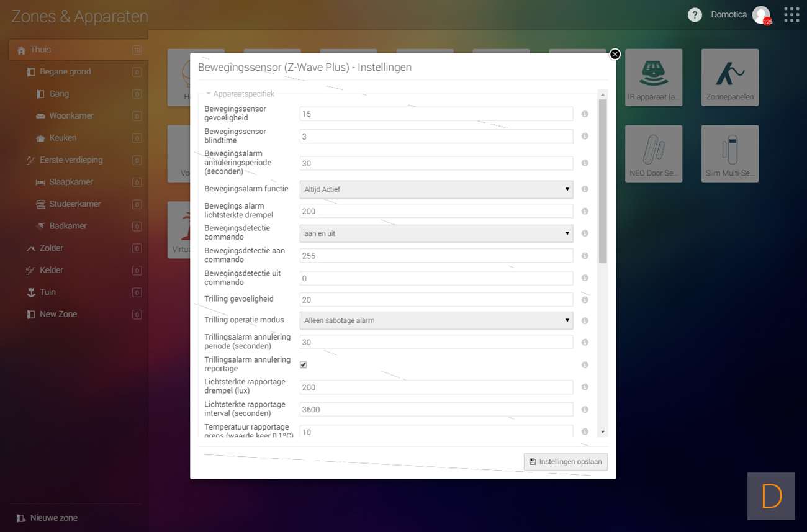The image size is (807, 532).
Task: Edit Trillingsalarm annulering periode field
Action: click(436, 343)
